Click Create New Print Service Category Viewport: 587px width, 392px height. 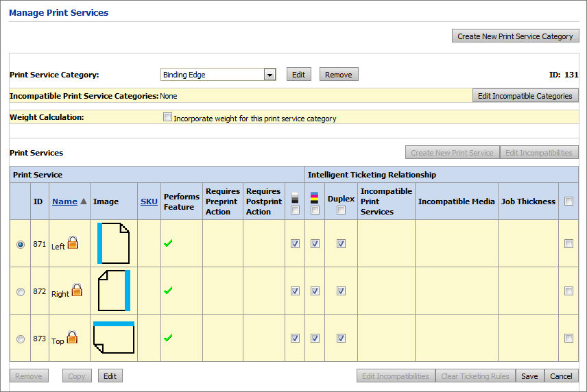tap(515, 36)
